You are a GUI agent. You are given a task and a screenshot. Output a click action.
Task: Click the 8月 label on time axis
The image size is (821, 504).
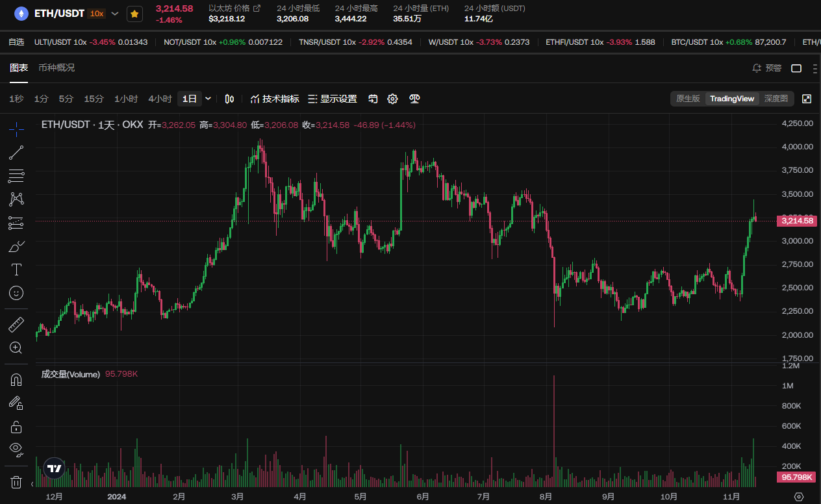click(546, 497)
